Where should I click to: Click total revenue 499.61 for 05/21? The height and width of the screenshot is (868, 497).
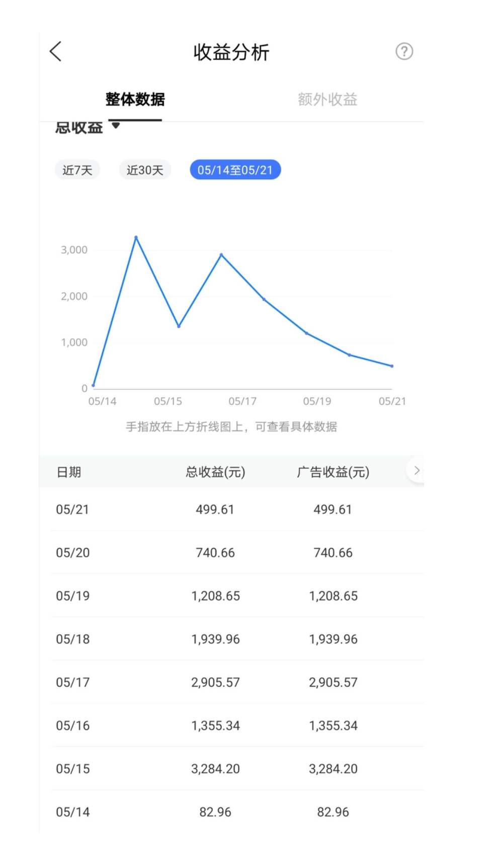215,510
